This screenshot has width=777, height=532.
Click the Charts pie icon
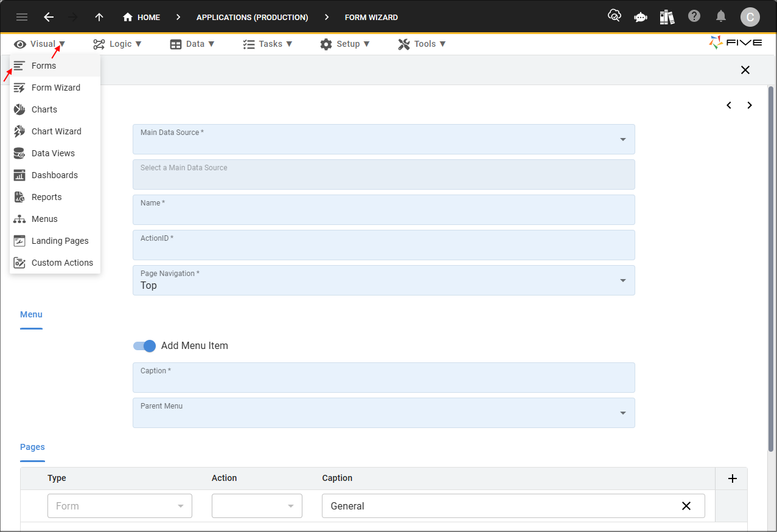19,109
